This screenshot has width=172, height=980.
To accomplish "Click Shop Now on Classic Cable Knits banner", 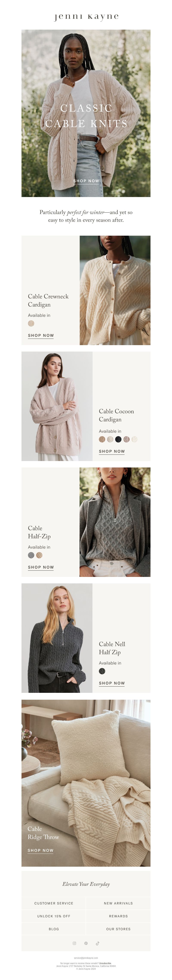I will tap(86, 181).
